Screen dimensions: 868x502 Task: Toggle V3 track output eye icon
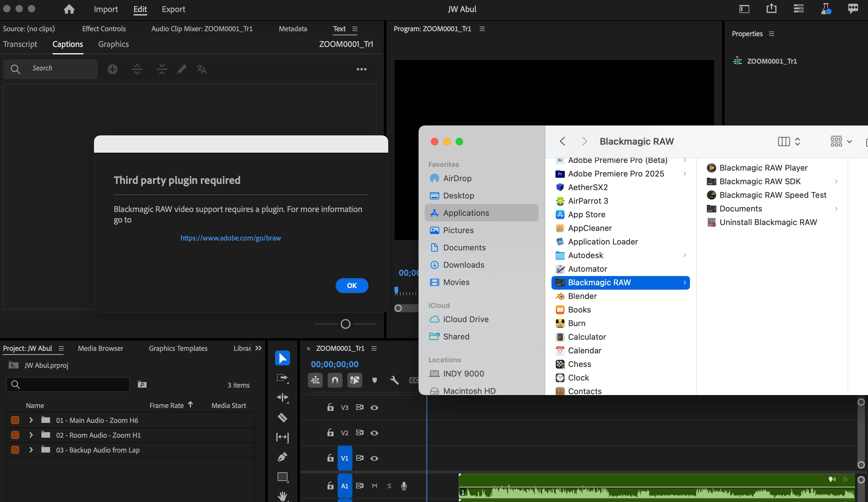point(374,408)
